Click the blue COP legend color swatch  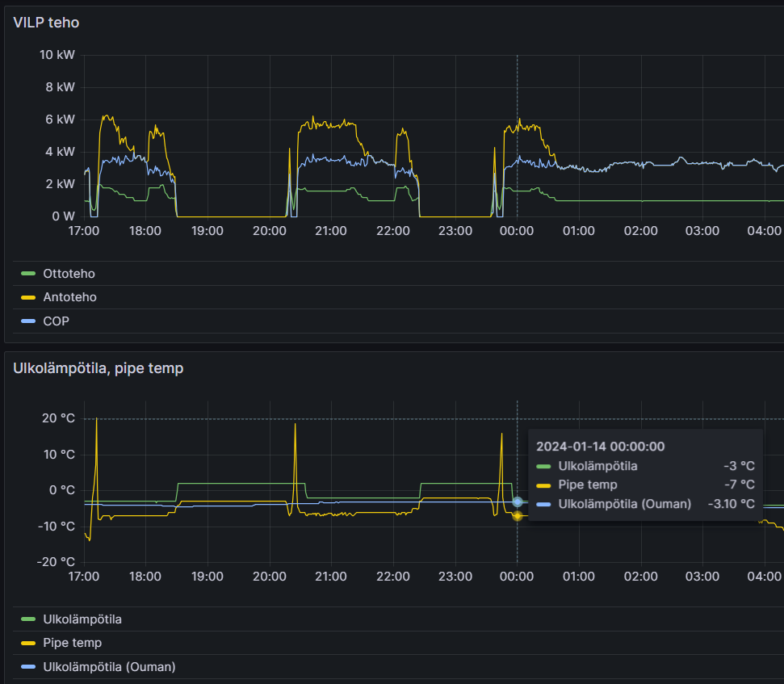click(x=28, y=321)
